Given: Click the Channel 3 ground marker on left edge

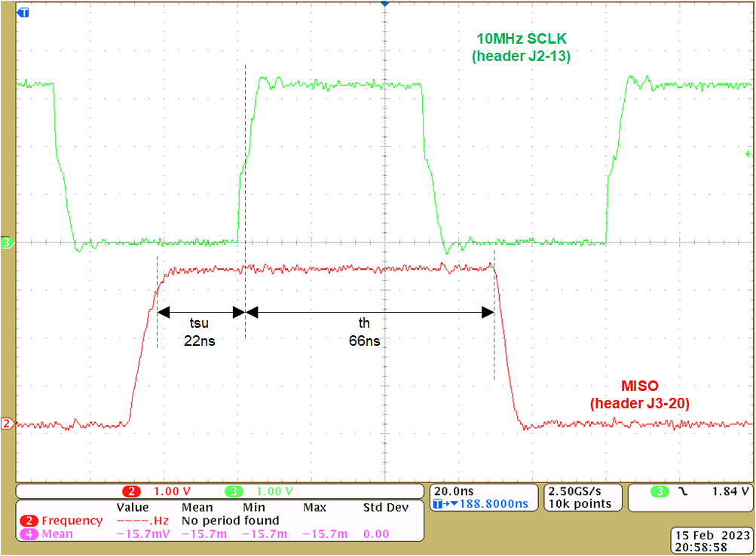Looking at the screenshot, I should click(5, 243).
